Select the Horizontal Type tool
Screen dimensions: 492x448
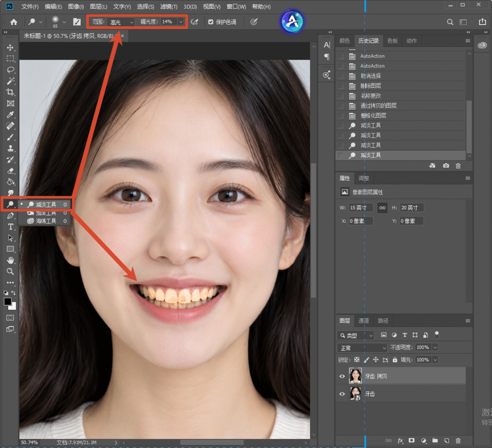[11, 227]
